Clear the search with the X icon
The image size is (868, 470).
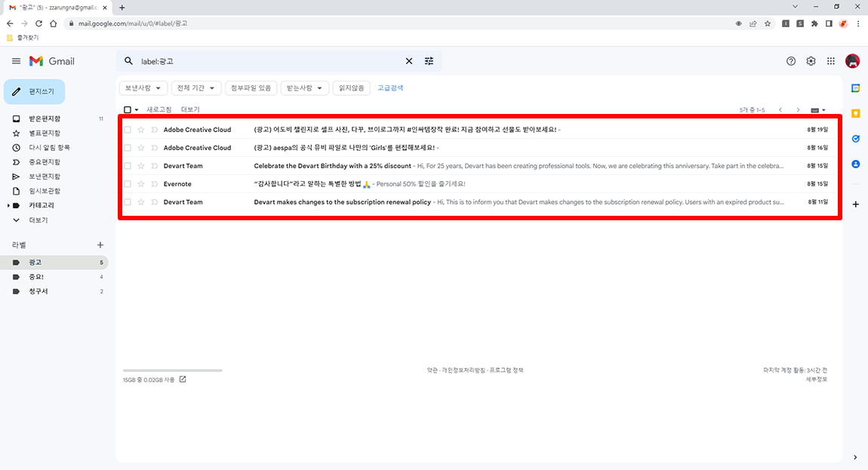click(x=409, y=61)
